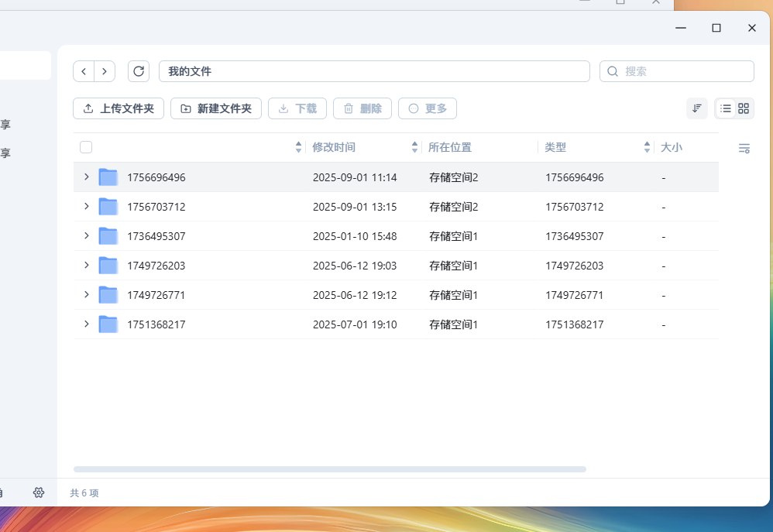Viewport: 773px width, 532px height.
Task: Refresh the file list
Action: coord(139,71)
